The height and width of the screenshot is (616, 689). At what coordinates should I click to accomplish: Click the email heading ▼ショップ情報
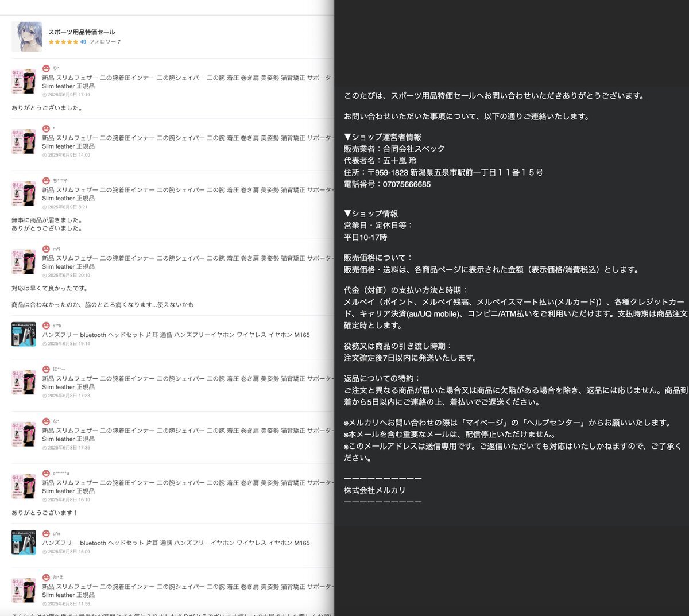pyautogui.click(x=371, y=214)
